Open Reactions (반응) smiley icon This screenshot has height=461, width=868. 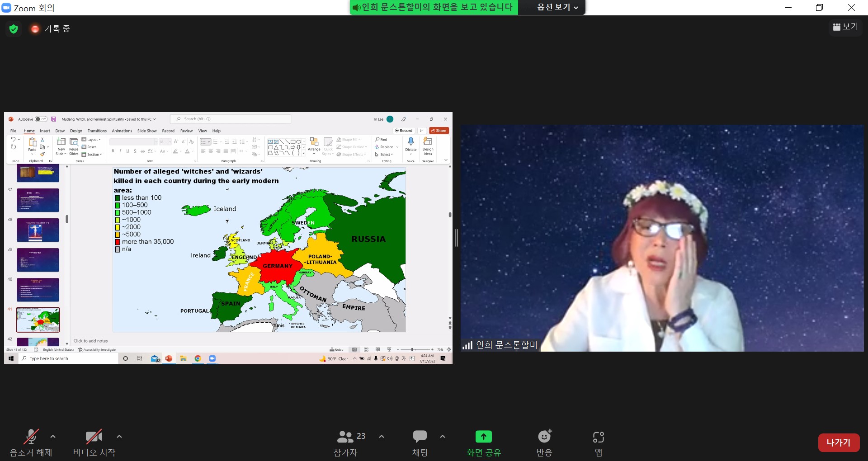tap(544, 437)
